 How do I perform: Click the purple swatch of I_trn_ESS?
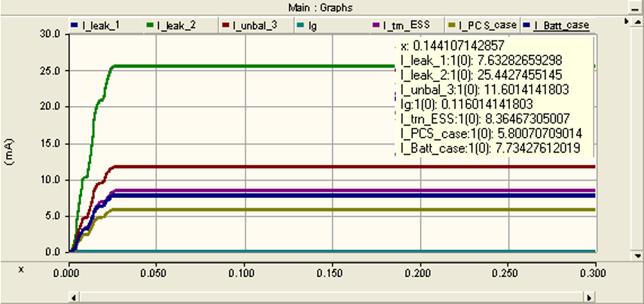click(x=375, y=26)
